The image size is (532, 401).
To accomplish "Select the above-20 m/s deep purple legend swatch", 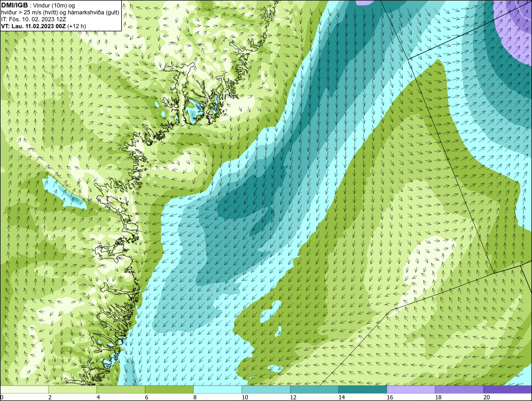I will [508, 389].
